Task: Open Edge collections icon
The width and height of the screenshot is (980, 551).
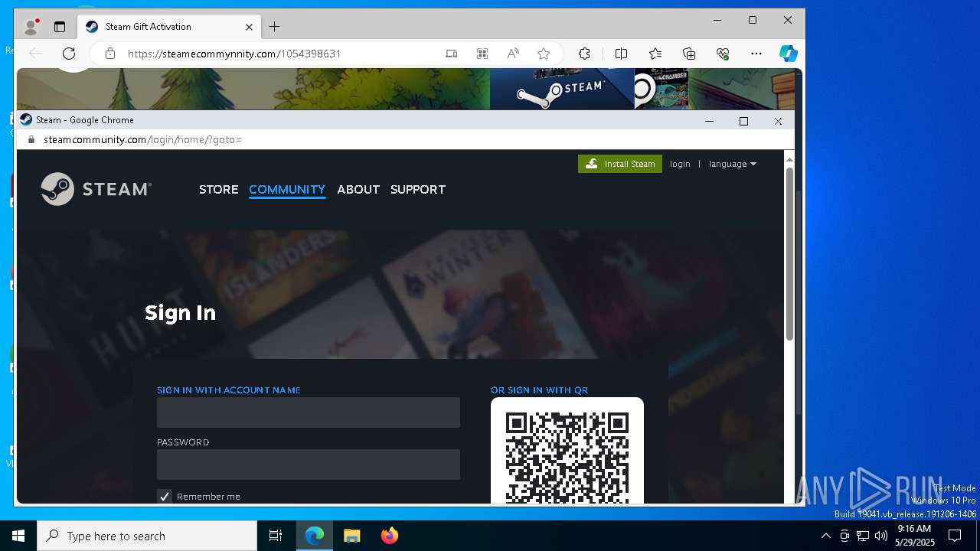Action: coord(689,54)
